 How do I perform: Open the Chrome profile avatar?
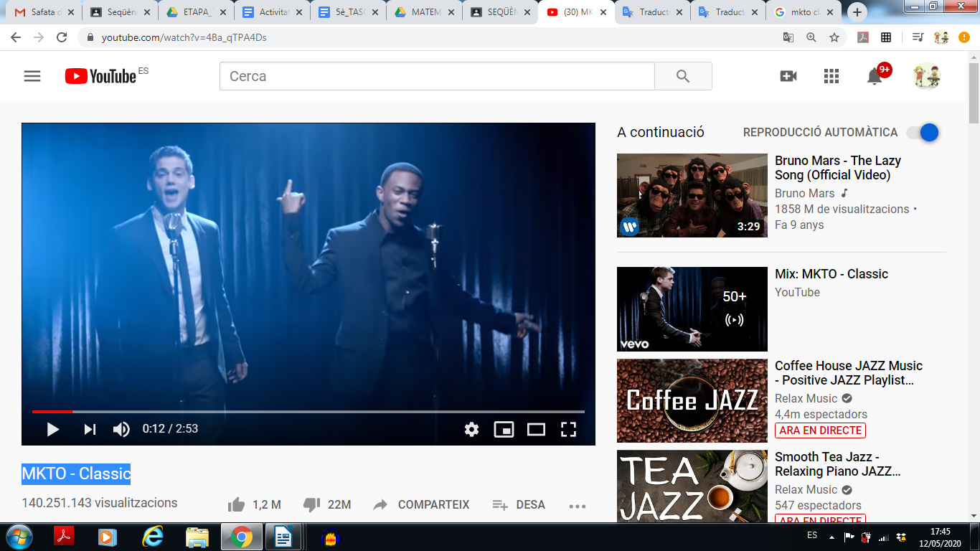pyautogui.click(x=941, y=37)
